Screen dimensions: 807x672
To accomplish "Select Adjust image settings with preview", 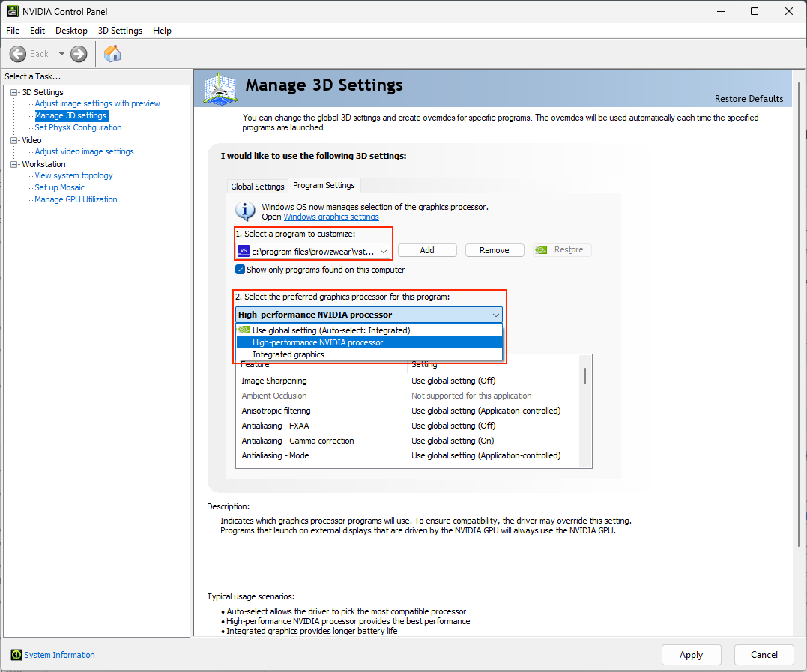I will click(97, 103).
